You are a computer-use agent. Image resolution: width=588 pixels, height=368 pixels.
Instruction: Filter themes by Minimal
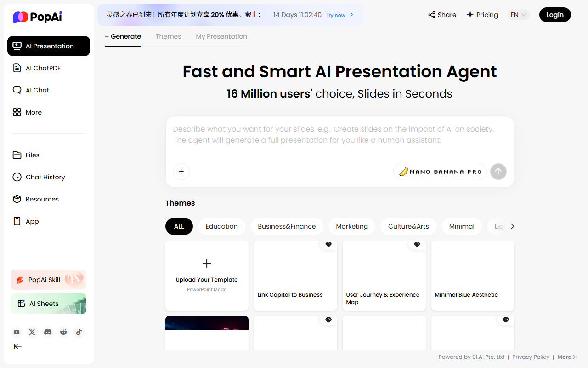(462, 226)
